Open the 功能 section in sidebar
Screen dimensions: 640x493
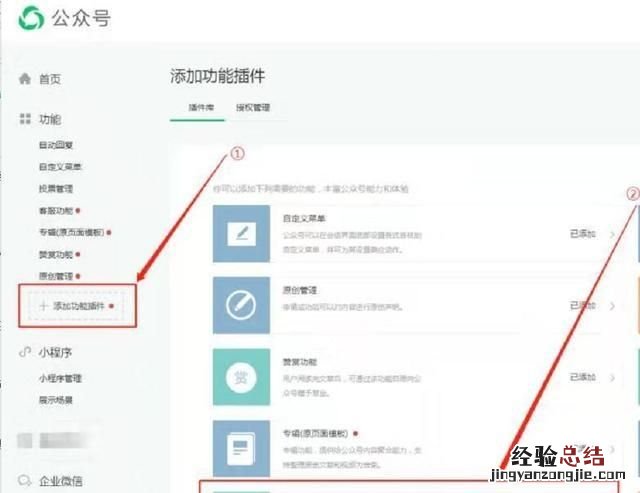click(x=50, y=119)
